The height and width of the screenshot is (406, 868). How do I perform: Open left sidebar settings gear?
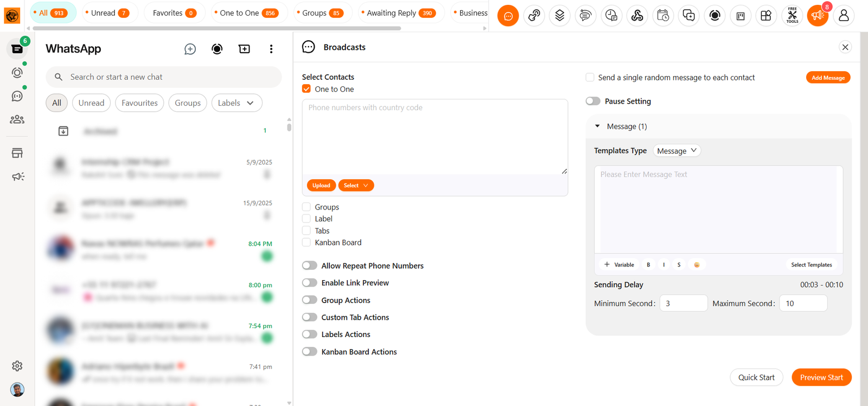17,366
